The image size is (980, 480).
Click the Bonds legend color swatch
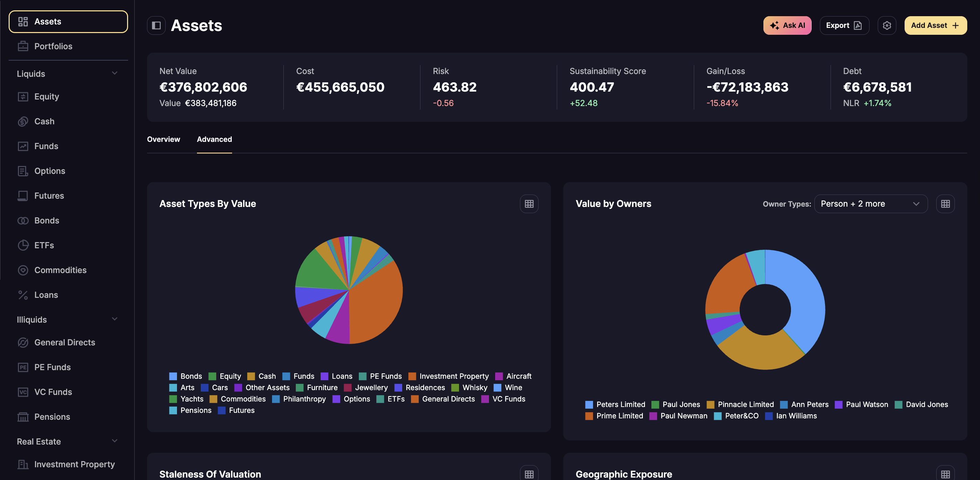point(173,376)
